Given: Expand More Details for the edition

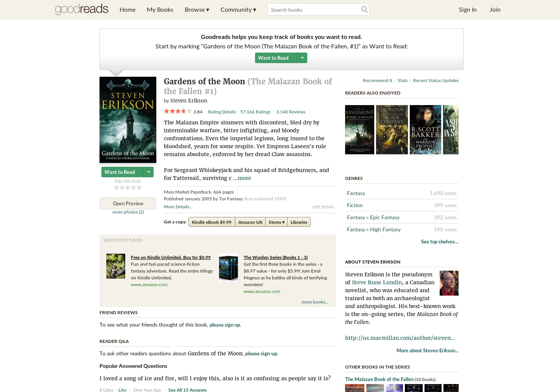Looking at the screenshot, I should [178, 207].
